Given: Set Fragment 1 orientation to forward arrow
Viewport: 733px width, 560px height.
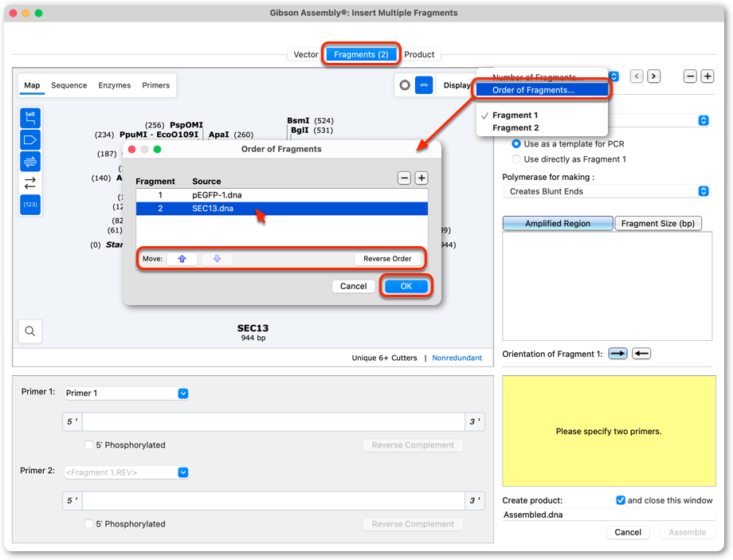Looking at the screenshot, I should (x=617, y=354).
